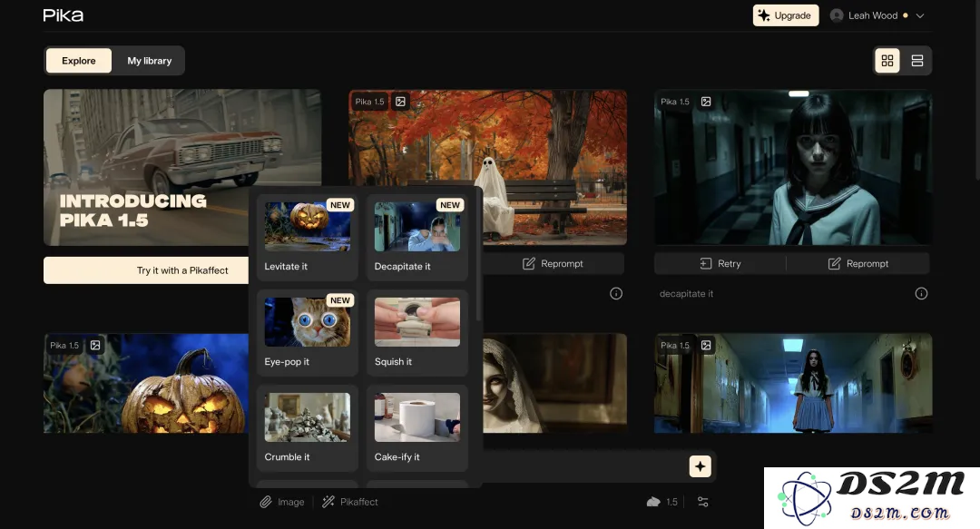The height and width of the screenshot is (529, 980).
Task: Click Retry under the schoolgirl video
Action: click(x=720, y=263)
